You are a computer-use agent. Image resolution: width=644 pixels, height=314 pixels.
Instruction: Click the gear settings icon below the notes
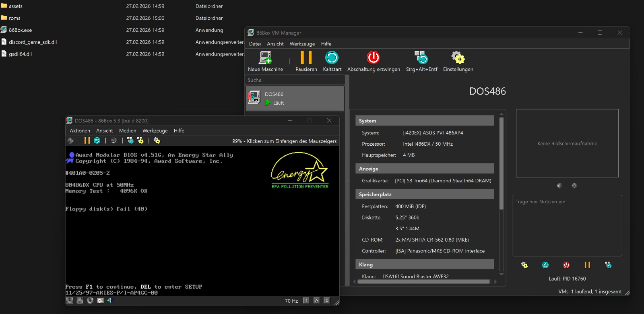point(524,265)
